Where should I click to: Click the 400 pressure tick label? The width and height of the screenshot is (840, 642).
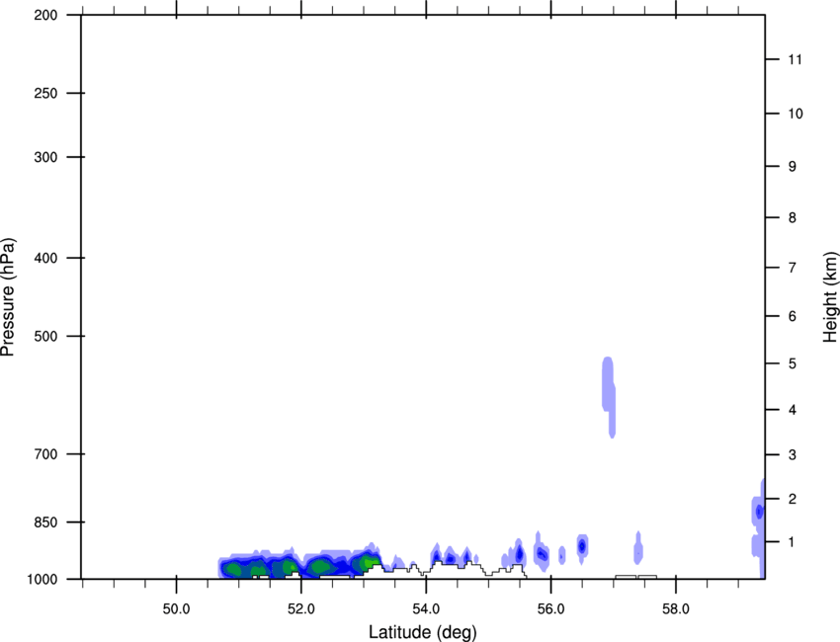coord(45,258)
